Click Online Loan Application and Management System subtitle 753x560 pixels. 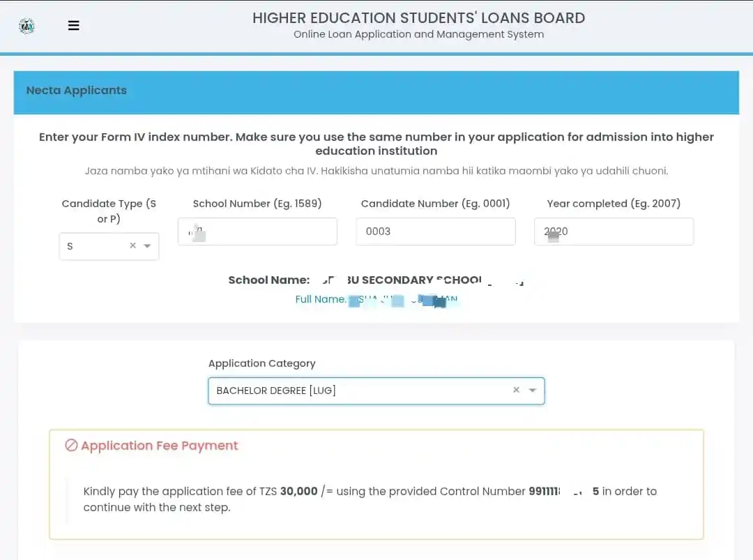tap(419, 35)
